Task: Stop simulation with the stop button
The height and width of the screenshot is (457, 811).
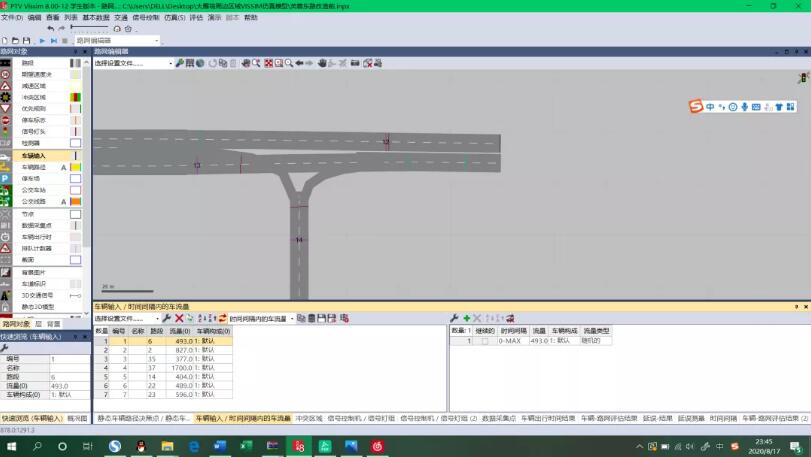Action: [x=65, y=40]
